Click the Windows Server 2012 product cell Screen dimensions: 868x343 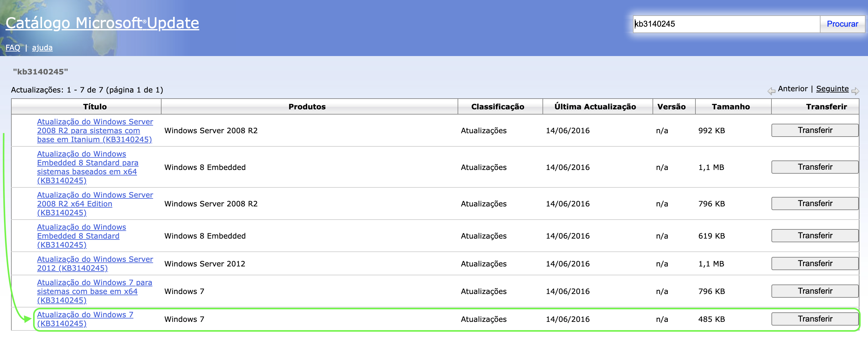[x=205, y=264]
